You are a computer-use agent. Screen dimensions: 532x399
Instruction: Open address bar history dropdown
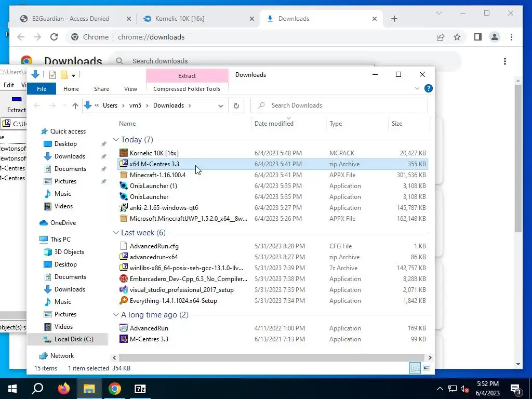point(220,105)
